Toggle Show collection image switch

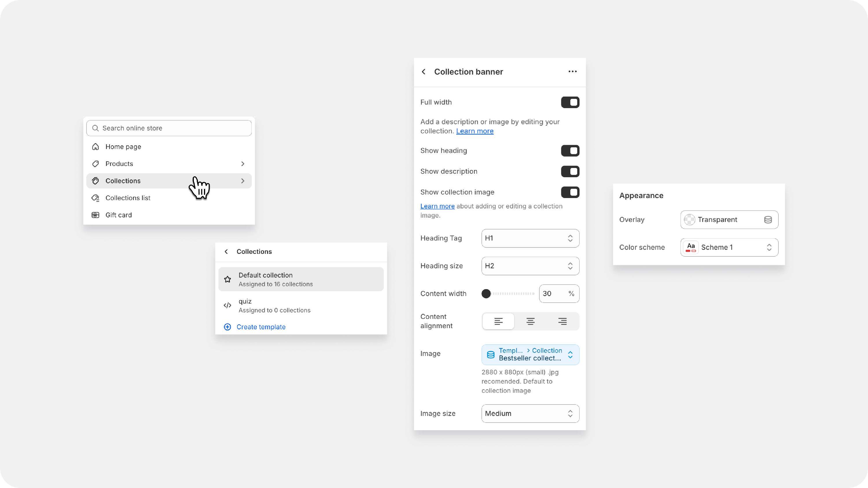click(x=570, y=192)
